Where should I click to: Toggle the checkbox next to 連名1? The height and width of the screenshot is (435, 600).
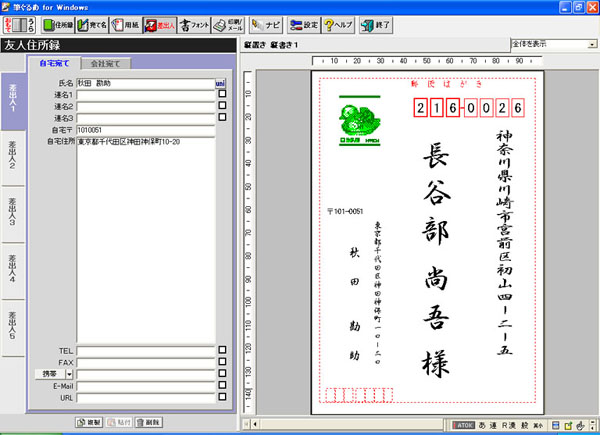click(222, 94)
